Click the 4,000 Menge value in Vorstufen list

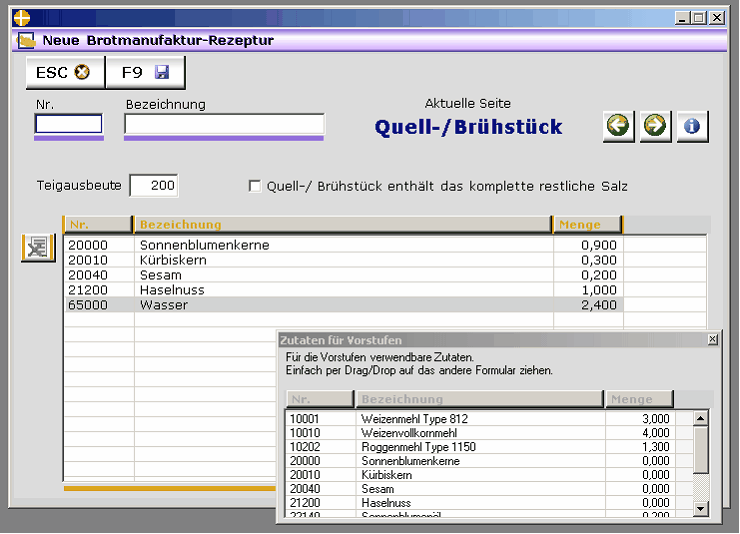tap(656, 433)
